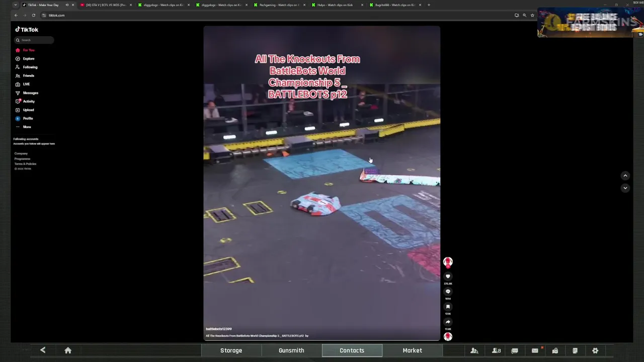The width and height of the screenshot is (644, 362).
Task: Open the friends list icon
Action: 496,350
